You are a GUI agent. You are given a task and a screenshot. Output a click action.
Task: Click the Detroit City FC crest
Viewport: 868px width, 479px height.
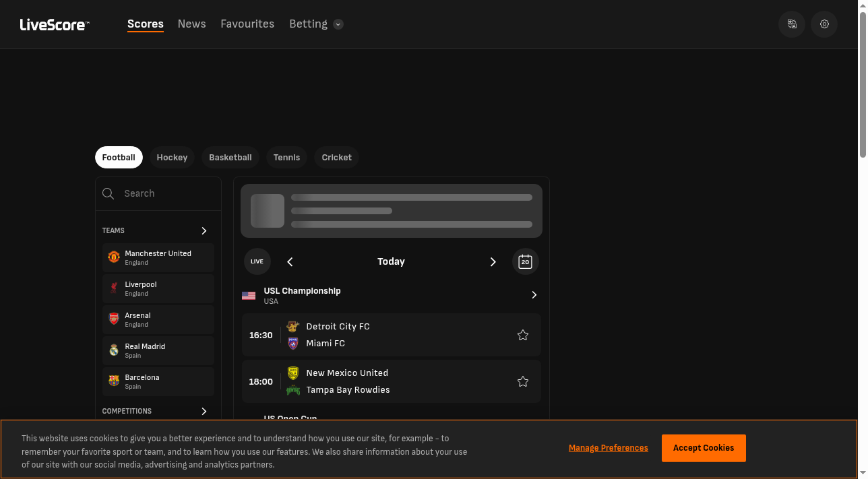pyautogui.click(x=293, y=326)
